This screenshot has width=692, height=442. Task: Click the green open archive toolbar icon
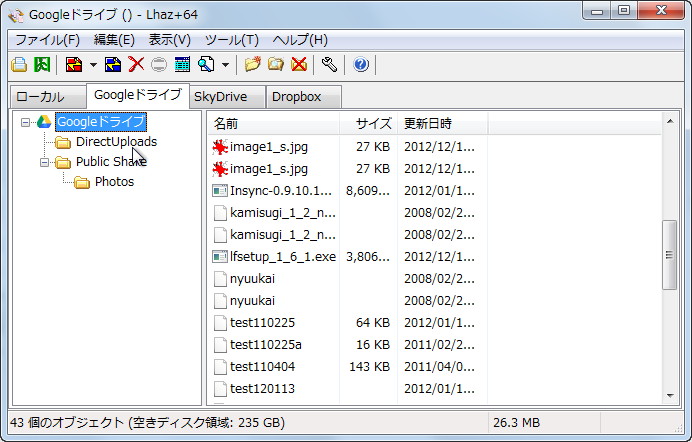pyautogui.click(x=42, y=64)
